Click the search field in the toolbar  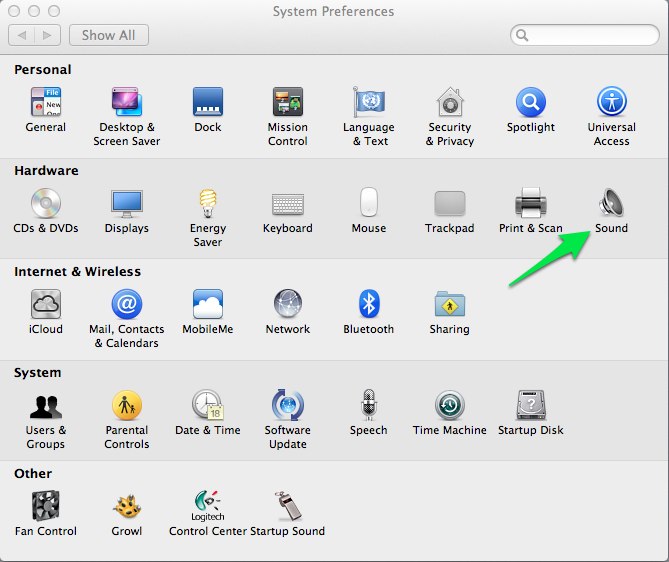click(585, 35)
